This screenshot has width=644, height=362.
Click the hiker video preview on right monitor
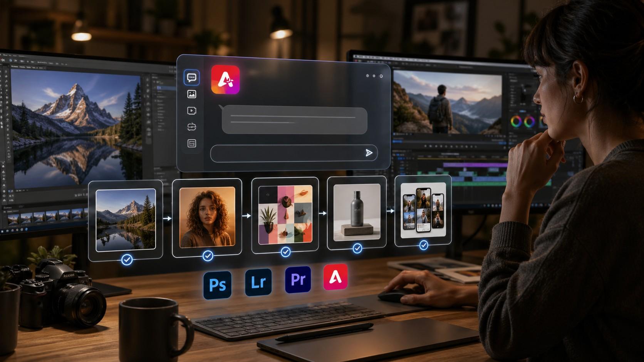(447, 102)
